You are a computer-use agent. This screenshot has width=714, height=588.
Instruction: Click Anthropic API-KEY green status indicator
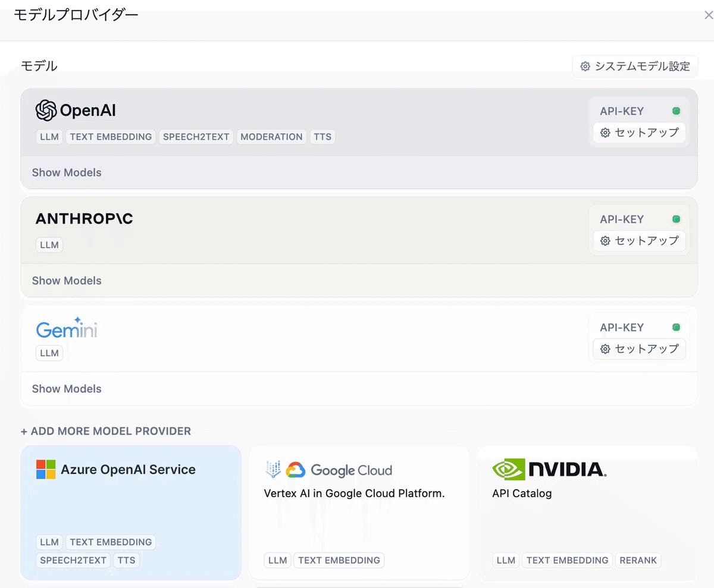(676, 219)
